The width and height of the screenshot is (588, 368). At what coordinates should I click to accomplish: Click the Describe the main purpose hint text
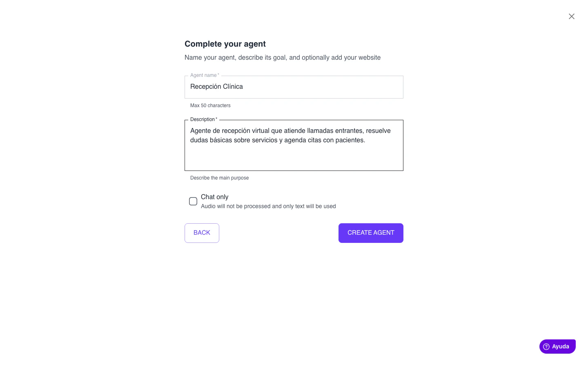click(219, 177)
